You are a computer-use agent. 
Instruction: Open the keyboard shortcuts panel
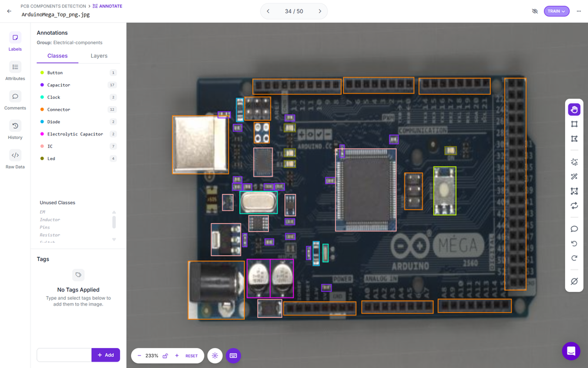click(233, 356)
